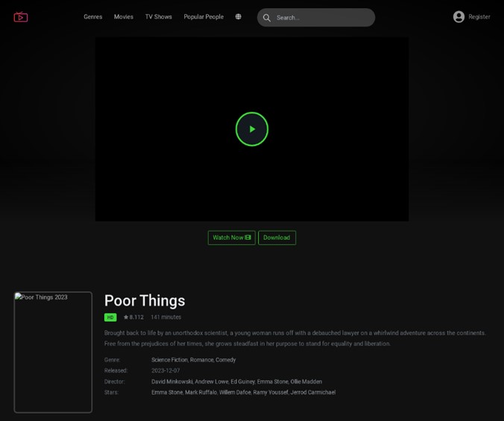Open Emma Stone in Stars list
Screen dimensions: 504x421
(x=167, y=393)
